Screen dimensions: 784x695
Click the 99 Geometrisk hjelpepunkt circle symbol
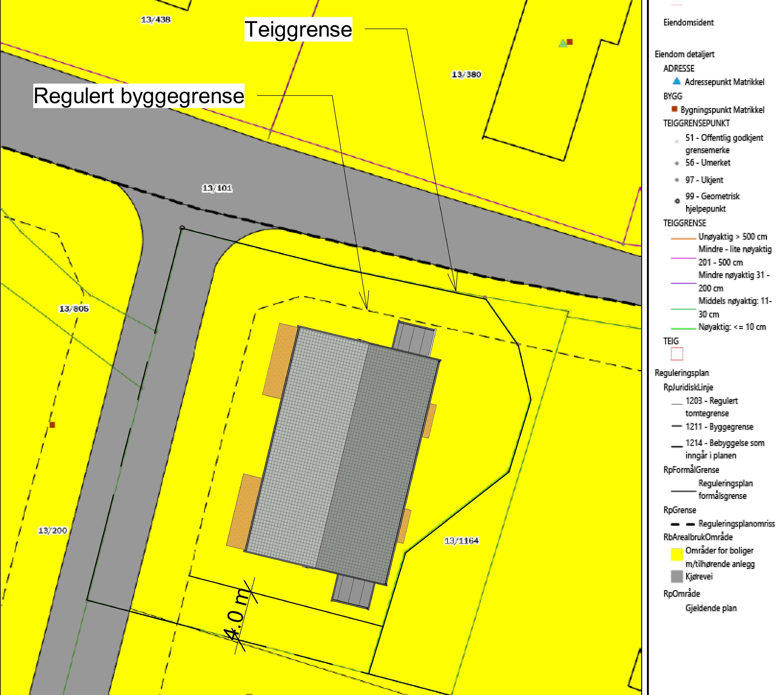[x=677, y=201]
